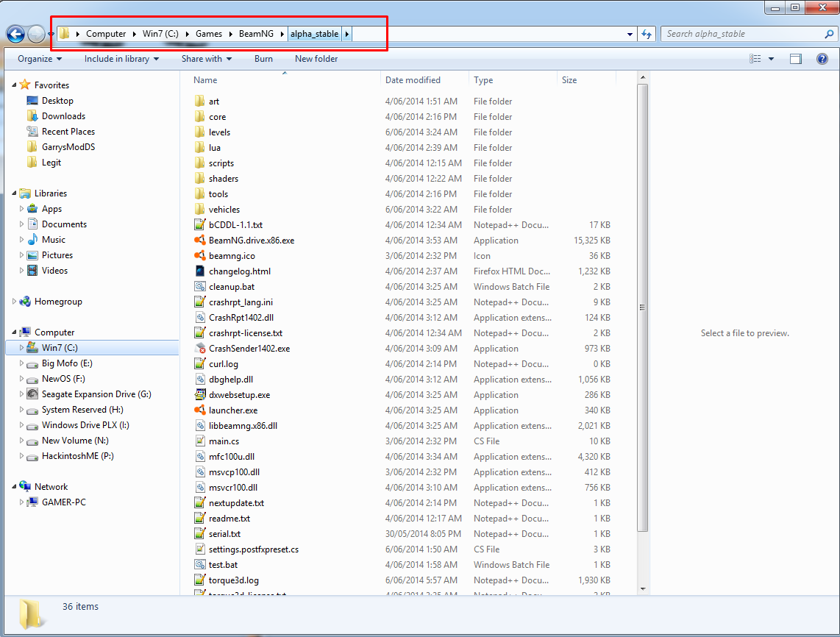The height and width of the screenshot is (637, 840).
Task: Select the libbeamng.x86.dll file name
Action: [243, 426]
